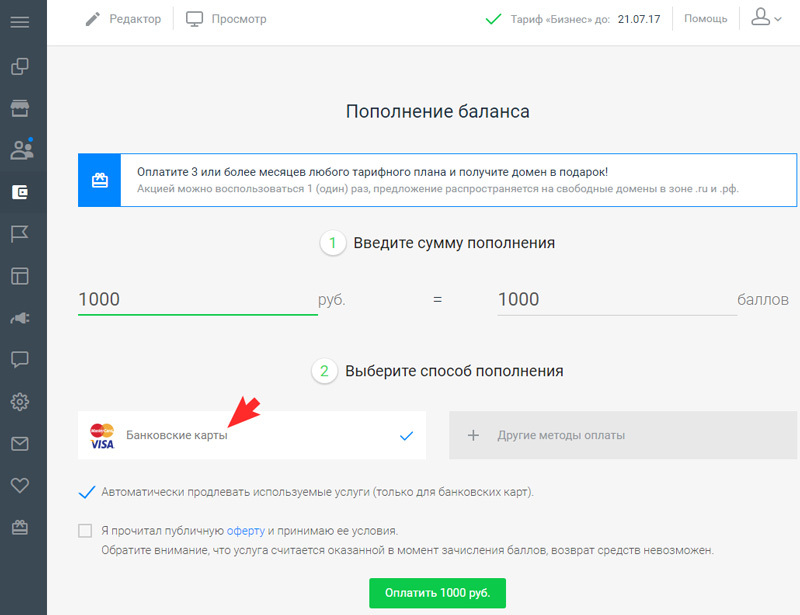
Task: Check the public offer agreement checkbox
Action: click(x=85, y=531)
